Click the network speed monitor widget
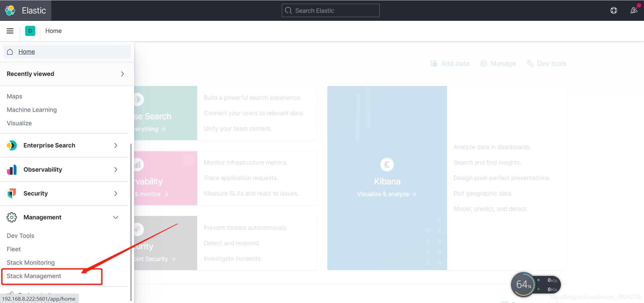 click(536, 285)
